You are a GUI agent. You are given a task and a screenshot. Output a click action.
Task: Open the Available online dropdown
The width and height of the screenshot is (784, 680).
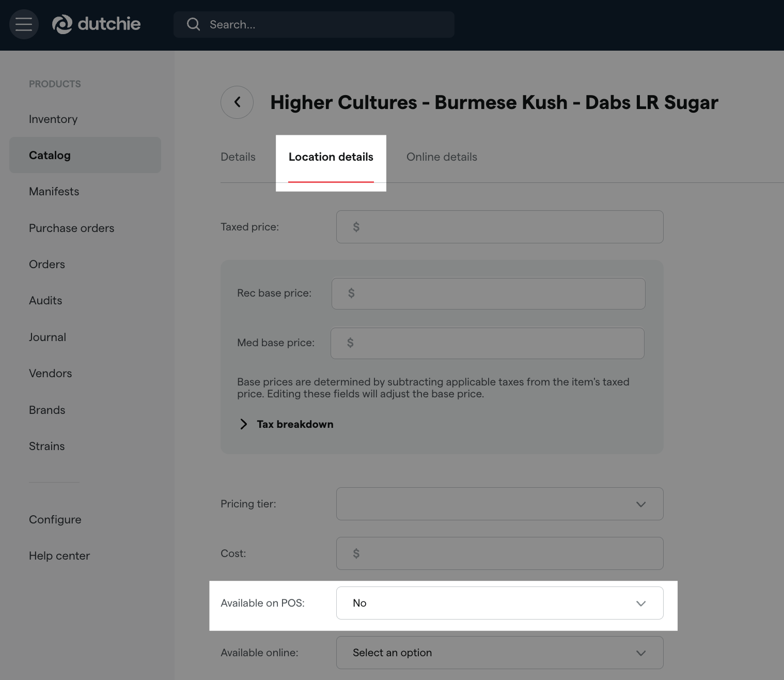tap(499, 653)
